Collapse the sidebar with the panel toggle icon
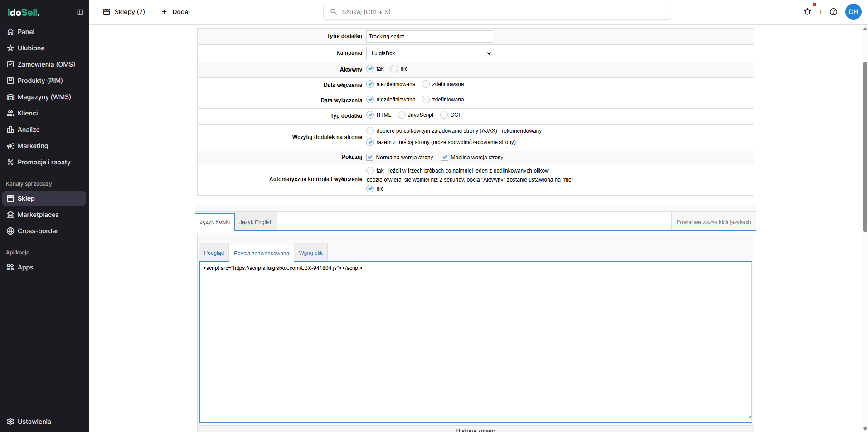Screen dimensions: 868x432 [80, 12]
